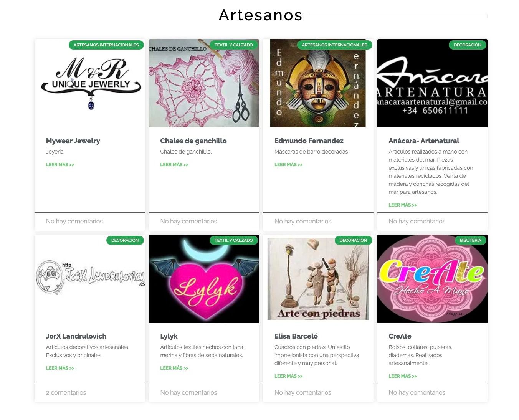Open the JorX Landrulovich title link

click(x=76, y=336)
